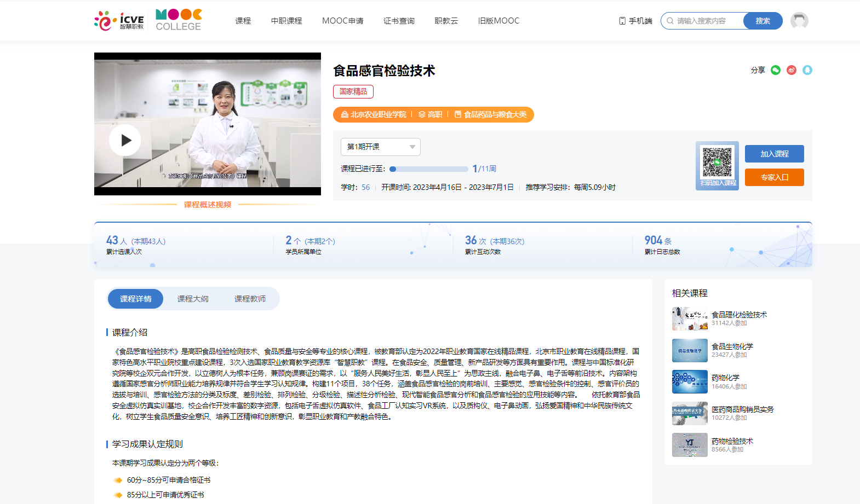Click the 专家入口 button
Screen dimensions: 860x504
pos(774,177)
